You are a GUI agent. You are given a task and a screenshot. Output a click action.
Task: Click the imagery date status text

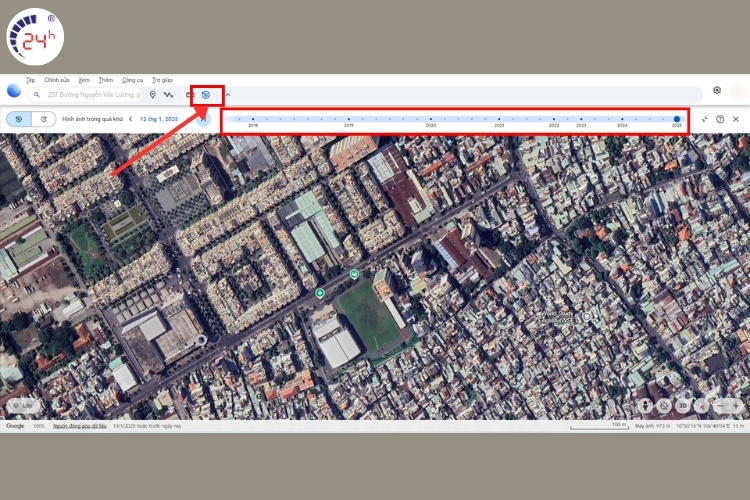[x=147, y=426]
